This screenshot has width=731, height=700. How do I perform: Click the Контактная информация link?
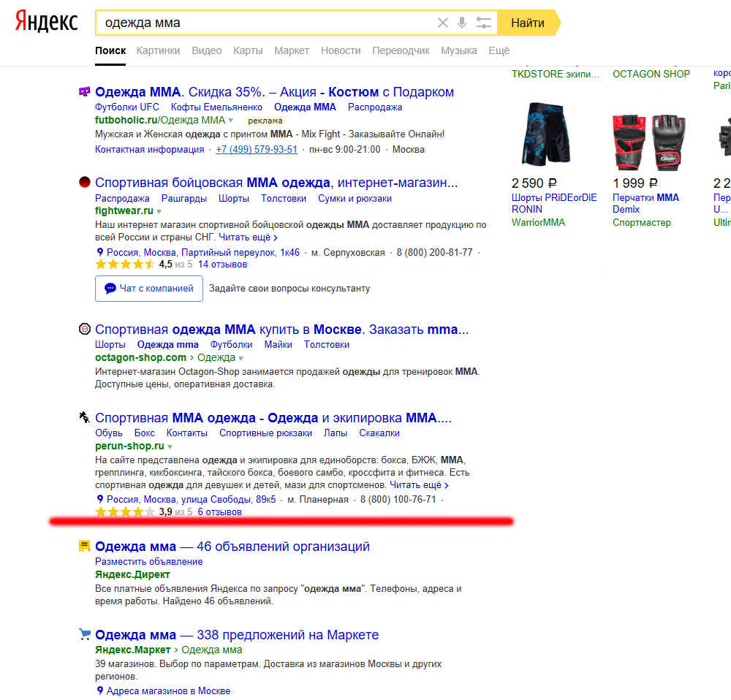(x=150, y=149)
